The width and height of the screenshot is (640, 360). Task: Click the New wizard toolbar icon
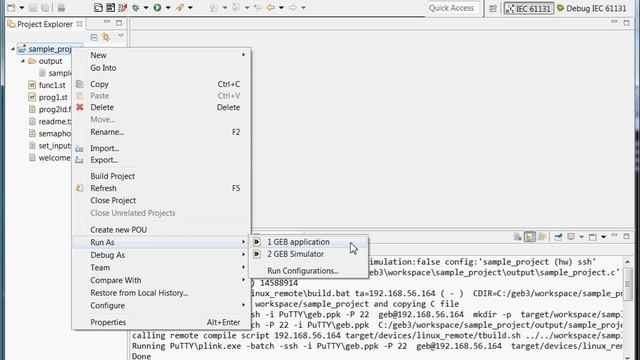(x=11, y=8)
